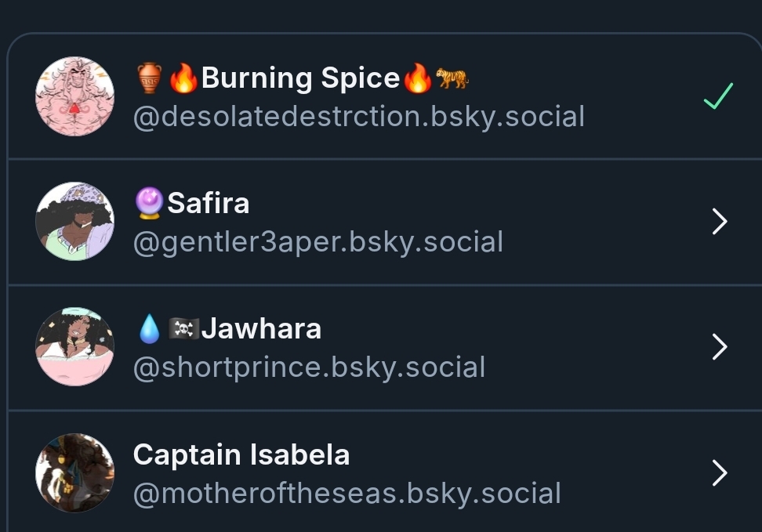Click the crystal ball emoji beside Safira
762x532 pixels.
(149, 204)
